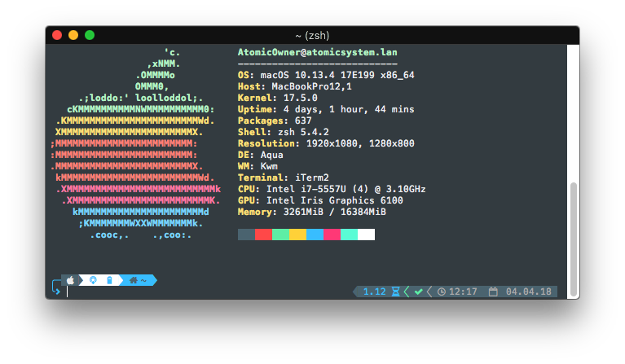Screen dimensions: 625x364
Task: Click the clock icon before 12:17
Action: (x=442, y=292)
